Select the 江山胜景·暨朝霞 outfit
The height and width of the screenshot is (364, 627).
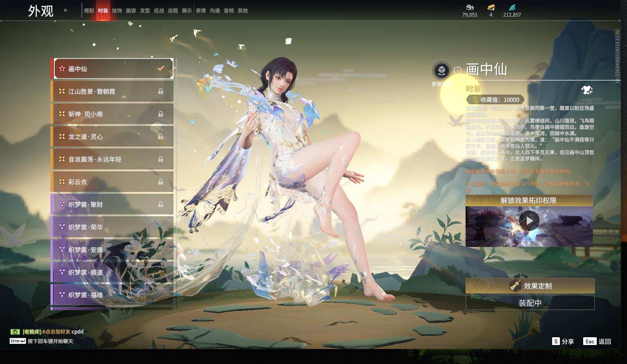113,91
